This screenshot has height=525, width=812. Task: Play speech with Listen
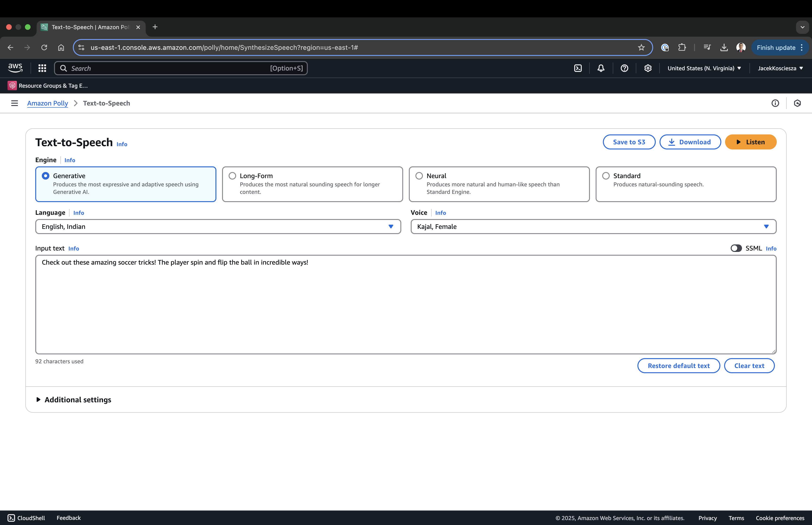click(x=751, y=142)
